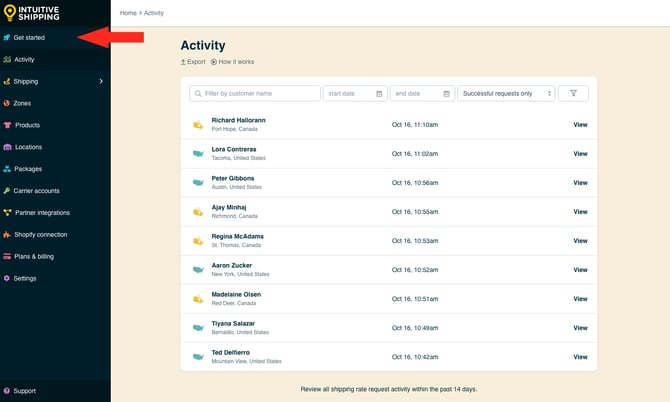
Task: Click the Partner integrations nodes icon
Action: pos(7,212)
